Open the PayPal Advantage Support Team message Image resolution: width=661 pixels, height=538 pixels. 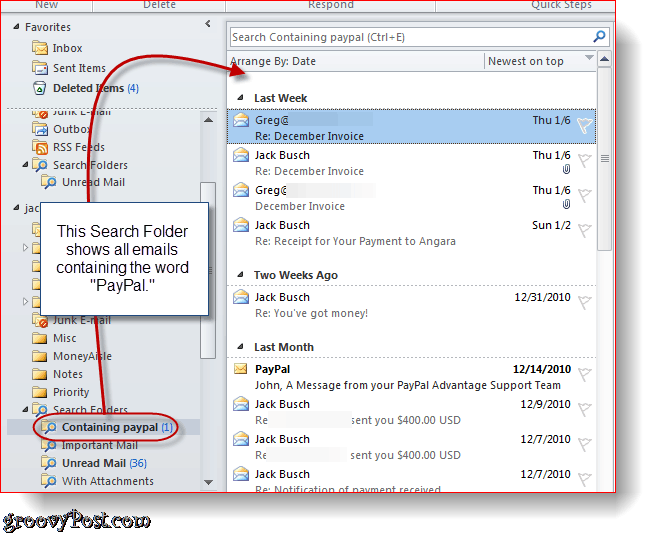pyautogui.click(x=411, y=377)
